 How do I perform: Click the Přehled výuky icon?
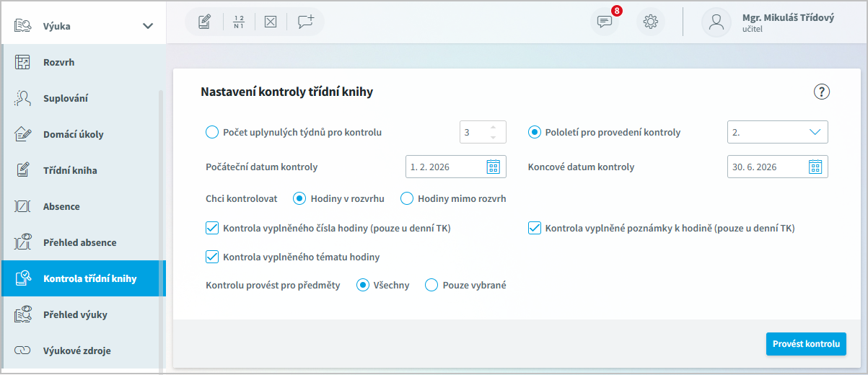[x=23, y=314]
